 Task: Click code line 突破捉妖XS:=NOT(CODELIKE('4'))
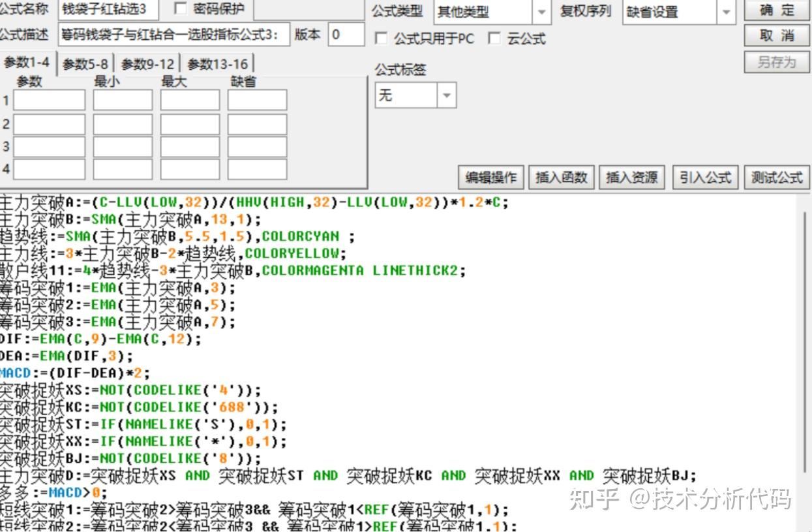(130, 390)
